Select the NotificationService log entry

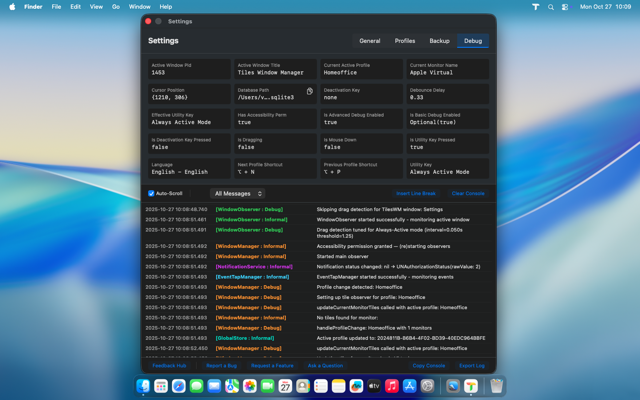pyautogui.click(x=319, y=267)
